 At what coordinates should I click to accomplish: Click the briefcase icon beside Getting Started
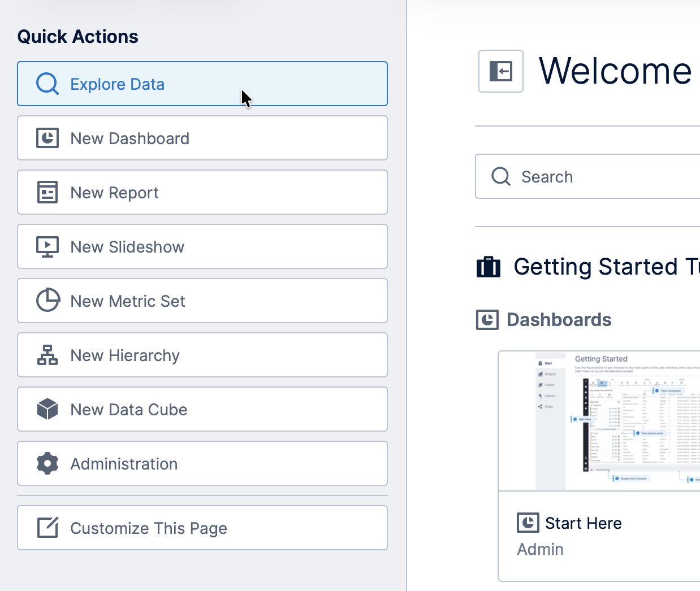tap(488, 267)
